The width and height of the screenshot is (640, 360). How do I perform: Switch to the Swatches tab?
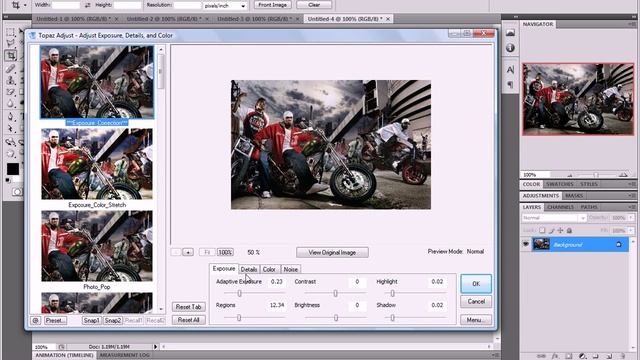[560, 184]
